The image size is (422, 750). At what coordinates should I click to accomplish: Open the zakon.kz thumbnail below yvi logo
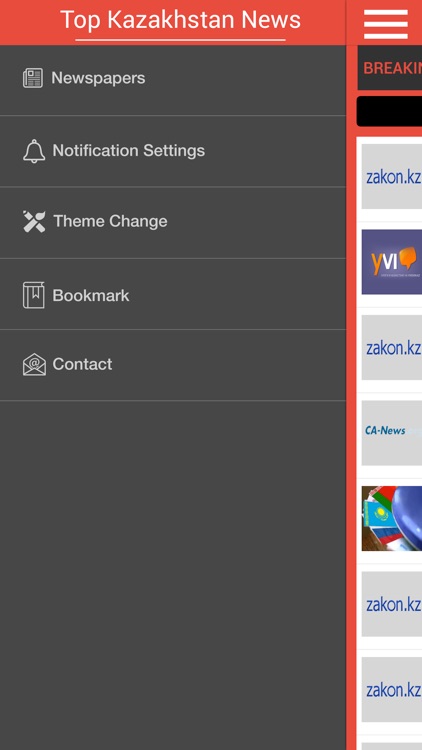[392, 347]
